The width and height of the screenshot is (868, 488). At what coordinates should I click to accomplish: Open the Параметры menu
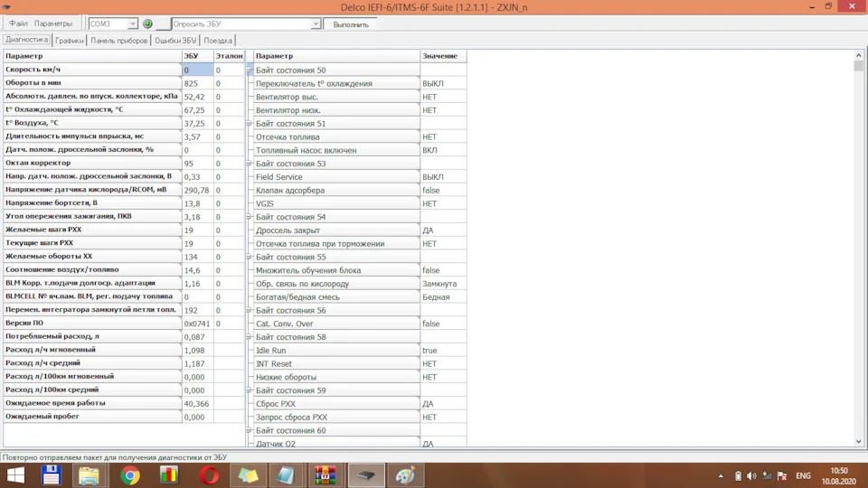[x=53, y=23]
